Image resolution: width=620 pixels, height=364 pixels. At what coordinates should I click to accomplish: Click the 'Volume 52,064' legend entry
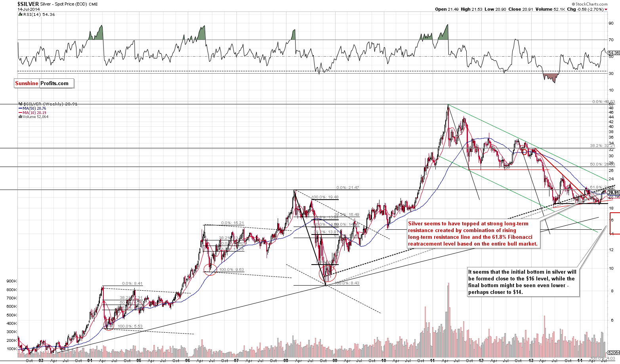click(35, 117)
